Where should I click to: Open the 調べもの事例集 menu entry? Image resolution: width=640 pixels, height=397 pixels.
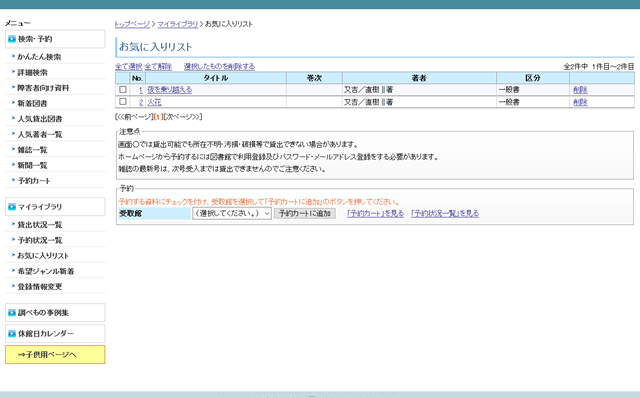pos(55,313)
